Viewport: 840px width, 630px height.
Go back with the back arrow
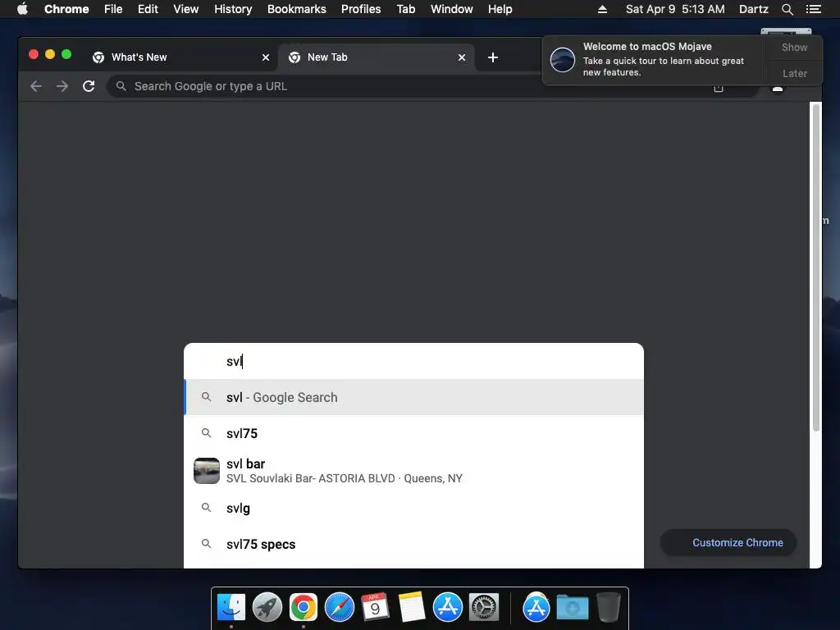36,86
